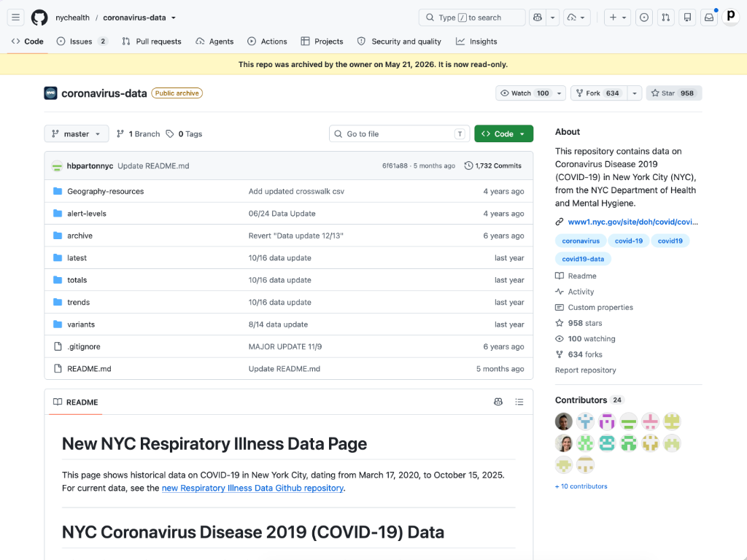Select the coronavirus topic tag
This screenshot has width=747, height=560.
(581, 241)
